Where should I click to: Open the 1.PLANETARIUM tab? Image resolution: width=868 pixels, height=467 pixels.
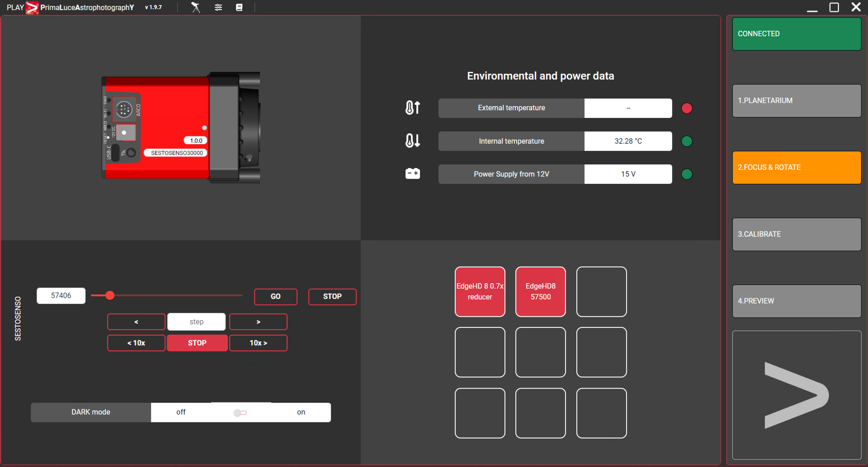coord(796,101)
